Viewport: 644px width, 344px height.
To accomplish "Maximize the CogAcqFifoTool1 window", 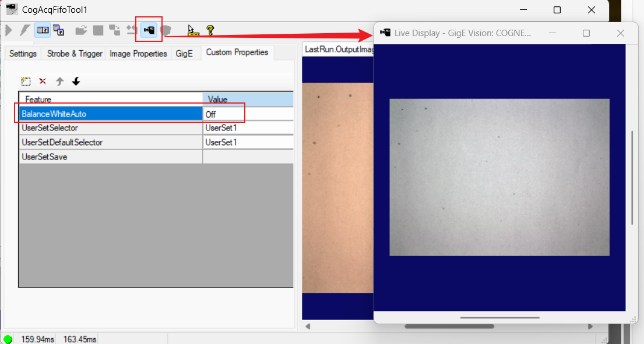I will pos(557,9).
